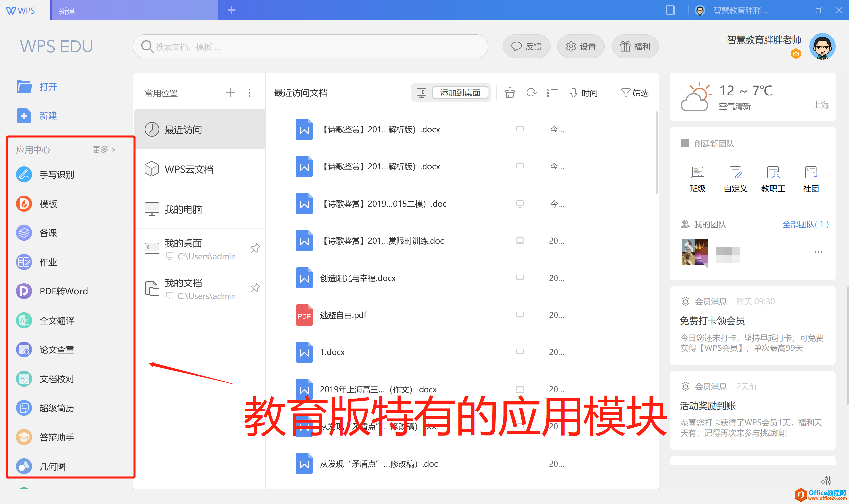The width and height of the screenshot is (849, 504).
Task: Click the clean-up icon beside 添加到桌面
Action: pyautogui.click(x=510, y=93)
